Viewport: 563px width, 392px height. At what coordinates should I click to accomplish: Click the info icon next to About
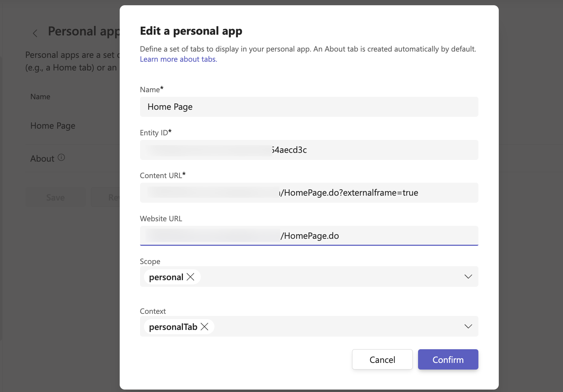(x=61, y=157)
